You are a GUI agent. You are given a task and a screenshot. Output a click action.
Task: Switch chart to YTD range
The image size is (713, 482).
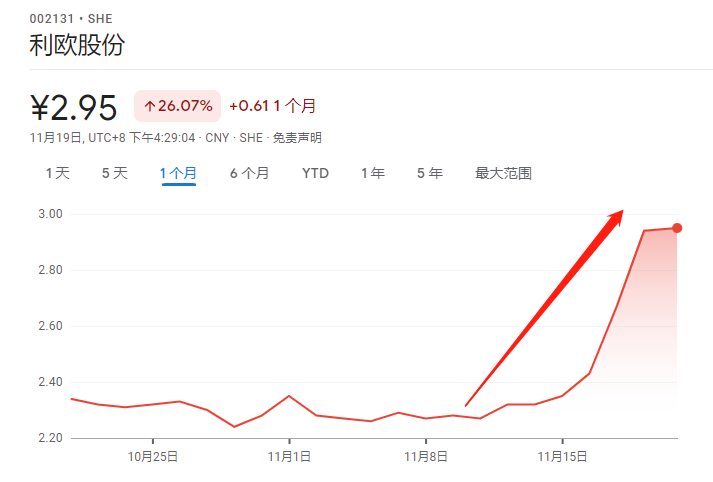[315, 173]
